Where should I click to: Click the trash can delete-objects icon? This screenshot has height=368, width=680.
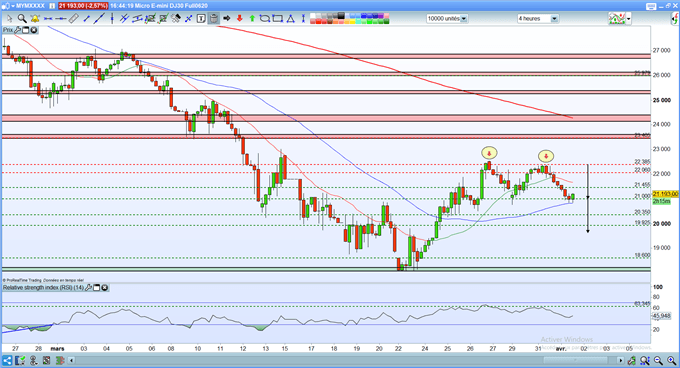(x=213, y=18)
